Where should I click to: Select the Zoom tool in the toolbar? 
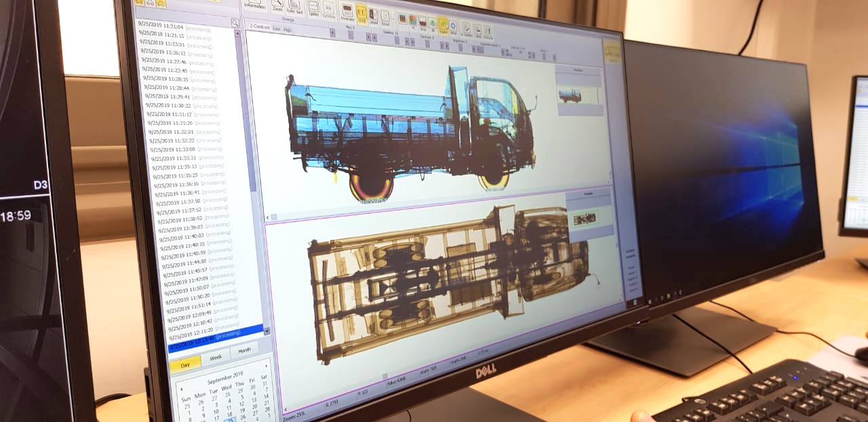pos(277,5)
